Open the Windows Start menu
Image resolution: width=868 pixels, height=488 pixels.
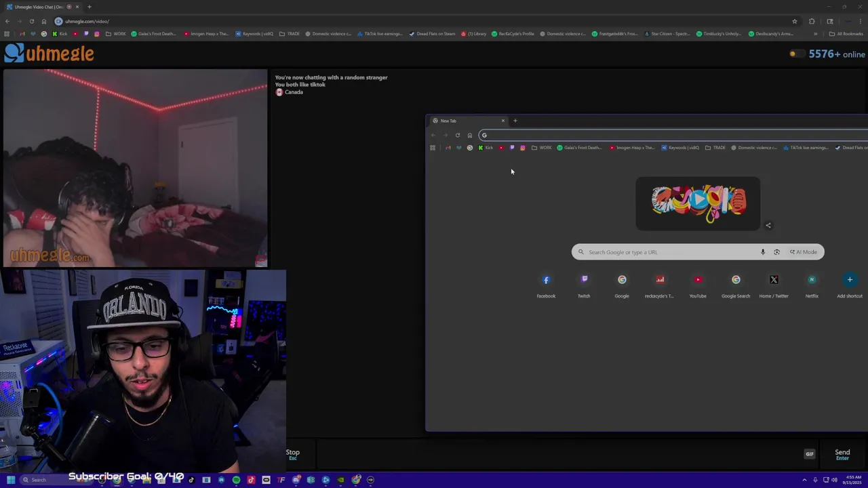pos(10,480)
